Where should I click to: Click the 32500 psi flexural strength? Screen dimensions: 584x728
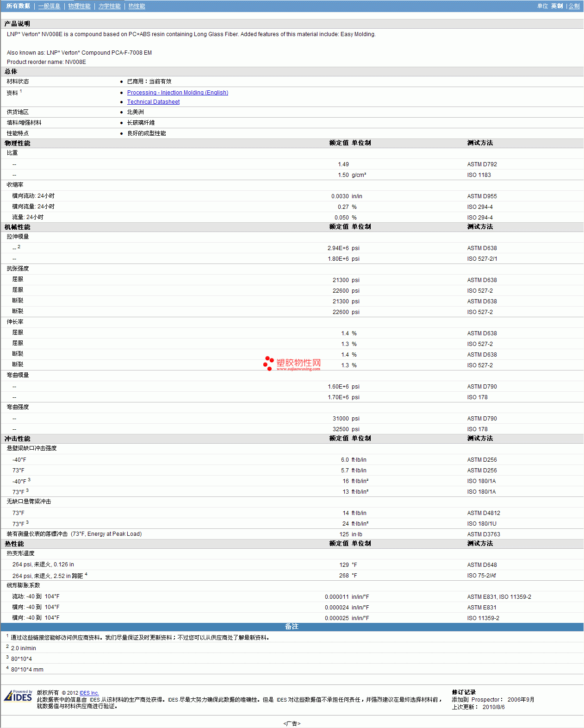click(346, 429)
